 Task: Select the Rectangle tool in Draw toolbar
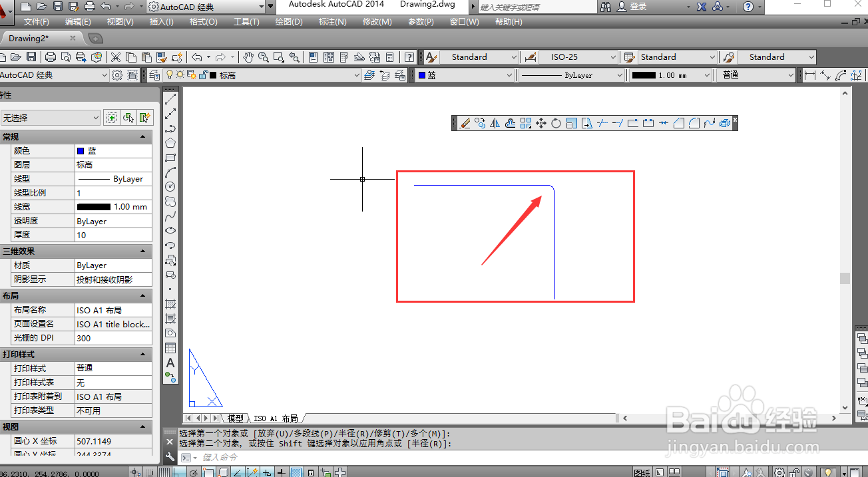pyautogui.click(x=170, y=157)
